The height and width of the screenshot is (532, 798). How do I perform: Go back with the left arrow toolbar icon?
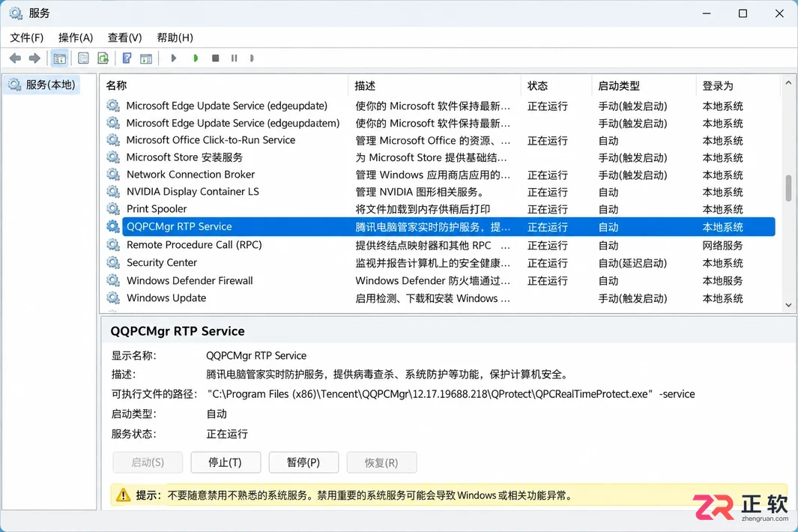pos(15,58)
